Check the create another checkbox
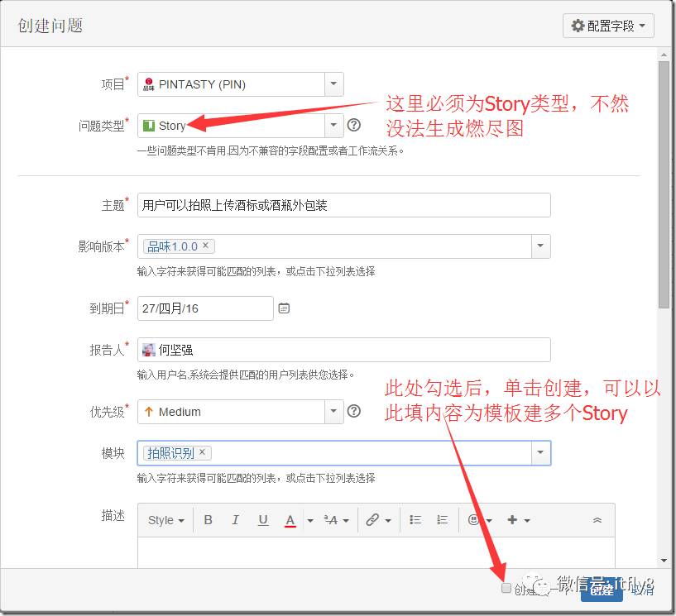The width and height of the screenshot is (676, 616). point(506,588)
